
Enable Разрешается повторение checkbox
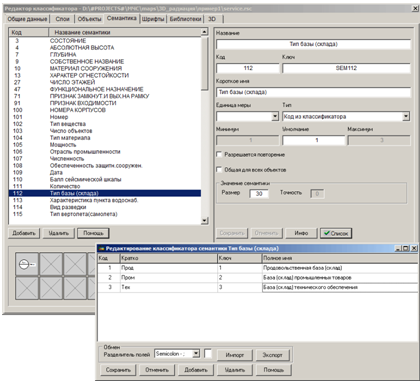pos(219,155)
